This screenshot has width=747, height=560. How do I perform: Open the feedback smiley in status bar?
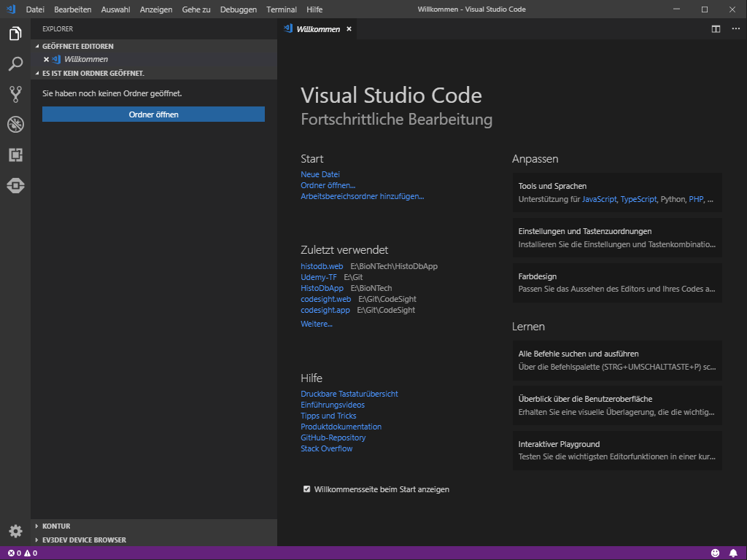click(715, 553)
